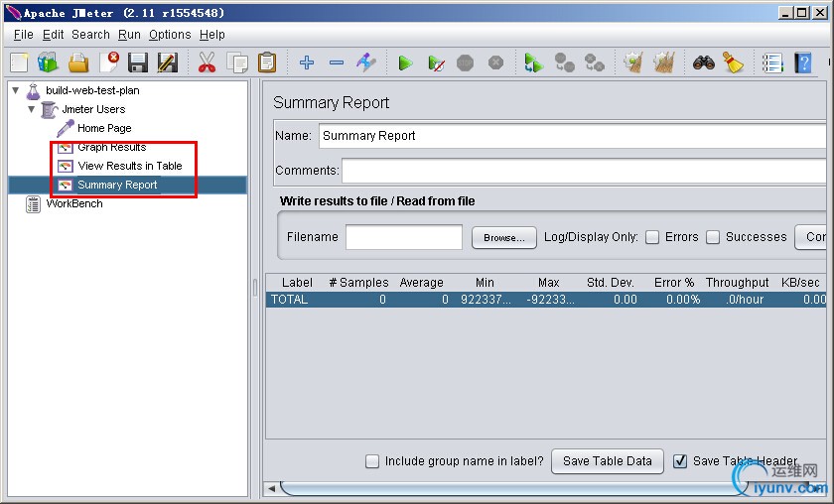Click the Paste clipboard icon

coord(267,63)
